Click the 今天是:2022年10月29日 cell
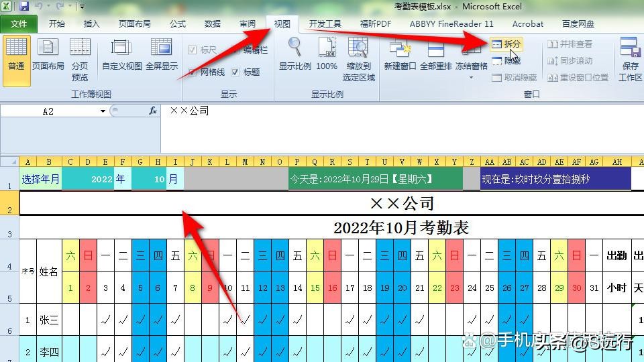644x362 pixels. [376, 179]
